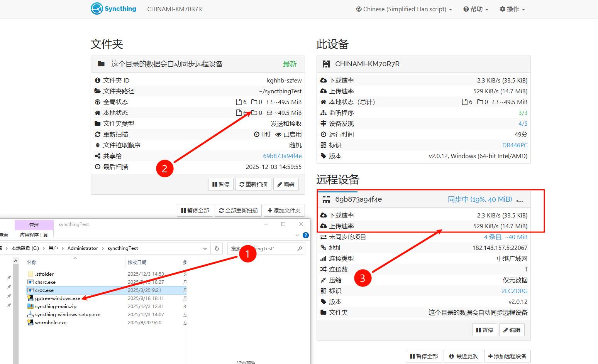This screenshot has width=598, height=364.
Task: Click 添加文件夹 add folder button
Action: pyautogui.click(x=284, y=211)
